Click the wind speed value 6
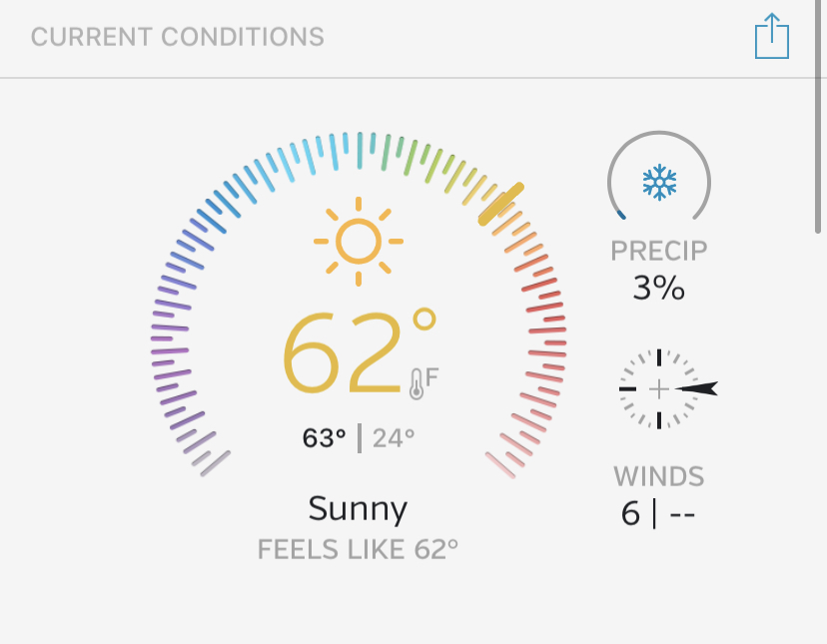 click(630, 513)
